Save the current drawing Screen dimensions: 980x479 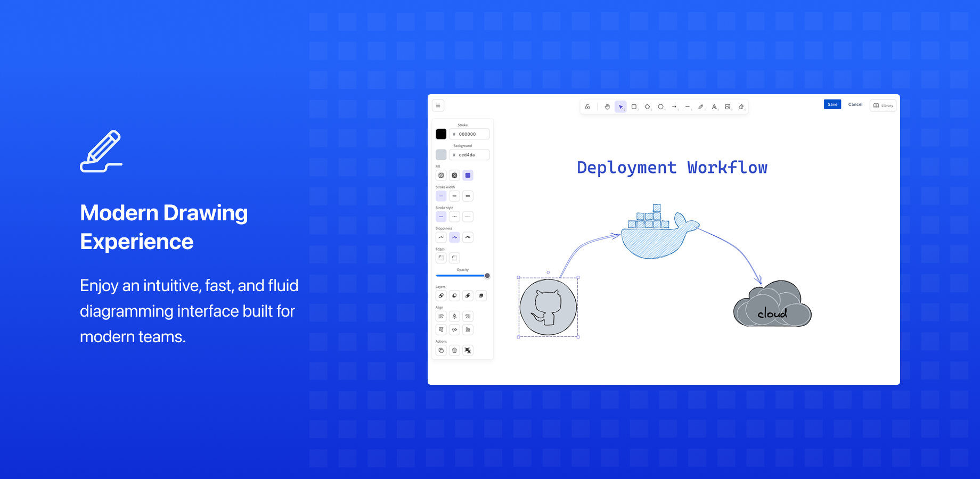(832, 104)
